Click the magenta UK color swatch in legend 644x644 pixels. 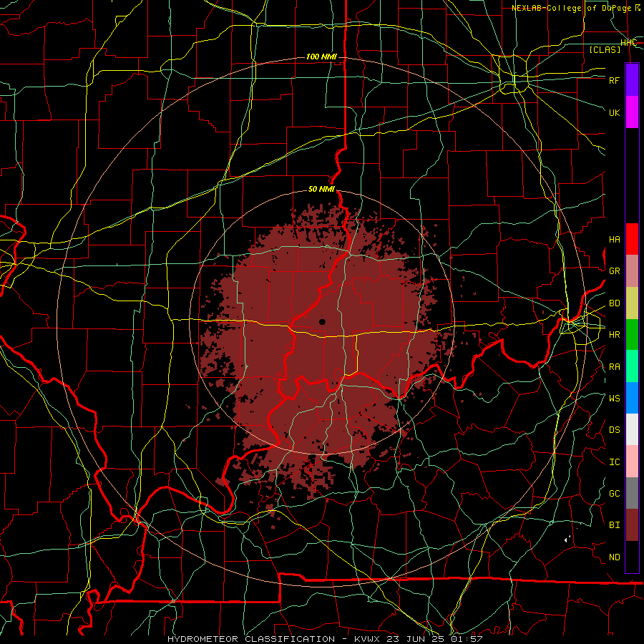pos(632,112)
